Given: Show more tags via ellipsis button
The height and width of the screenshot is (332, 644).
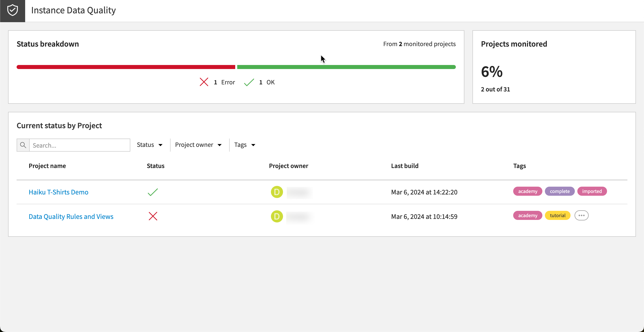Looking at the screenshot, I should click(582, 215).
